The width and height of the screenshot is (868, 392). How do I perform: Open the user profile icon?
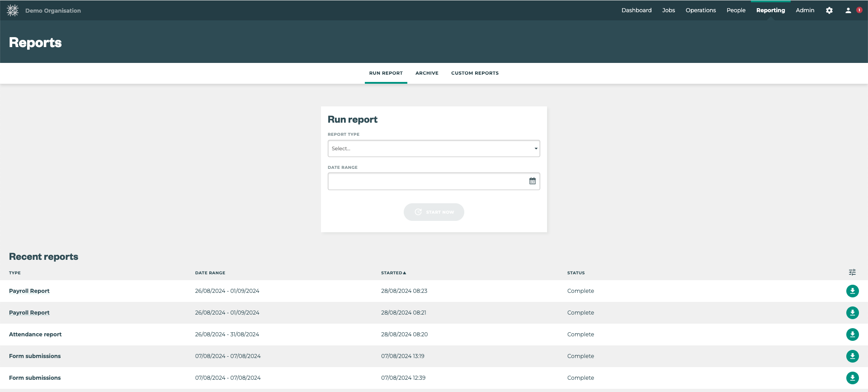pos(848,10)
